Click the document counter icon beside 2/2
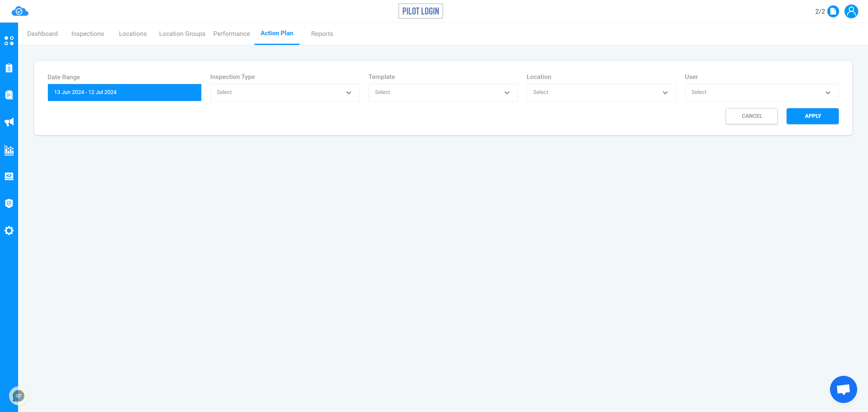Viewport: 868px width, 412px height. point(833,11)
